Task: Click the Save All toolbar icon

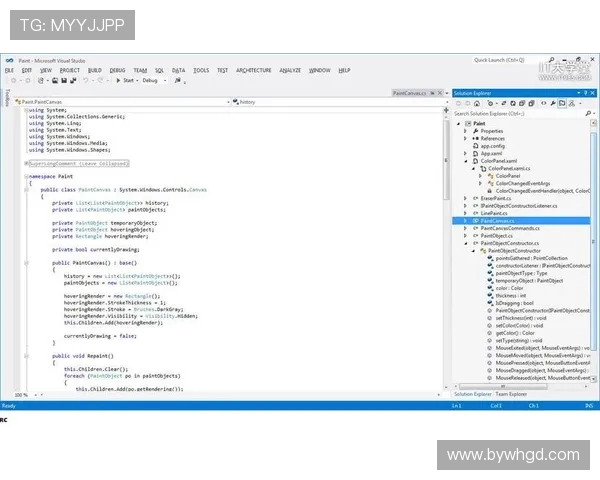Action: tap(73, 80)
